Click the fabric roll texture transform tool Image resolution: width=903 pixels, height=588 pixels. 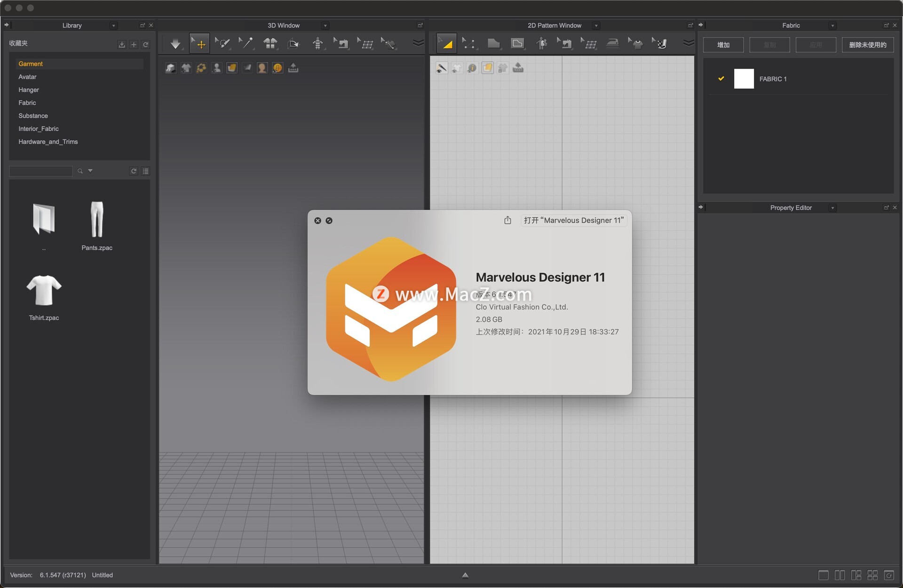point(659,43)
